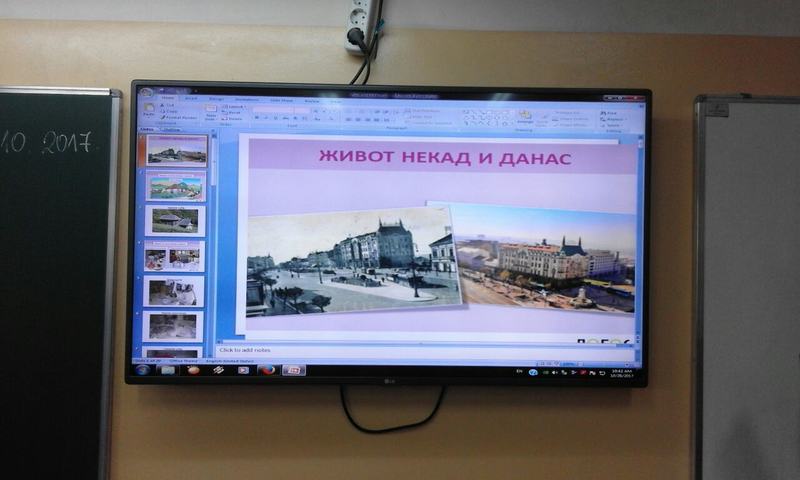Toggle Underline formatting

pyautogui.click(x=276, y=118)
